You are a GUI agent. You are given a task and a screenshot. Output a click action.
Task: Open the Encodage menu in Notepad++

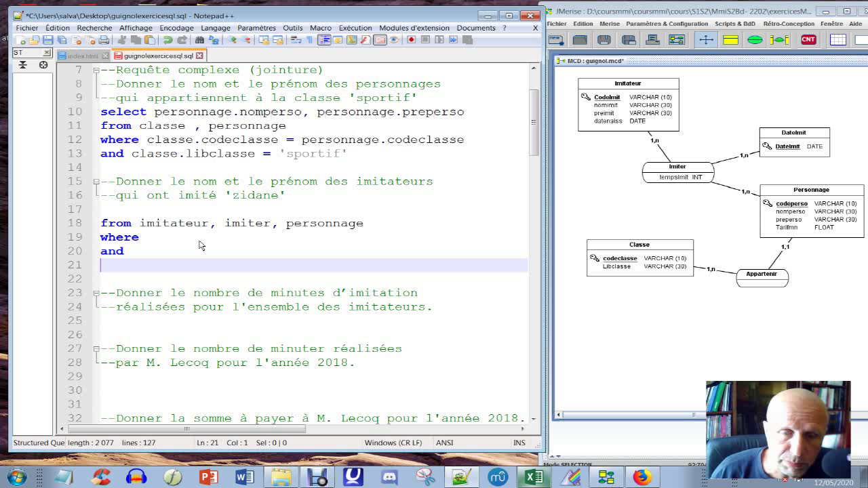click(x=176, y=28)
